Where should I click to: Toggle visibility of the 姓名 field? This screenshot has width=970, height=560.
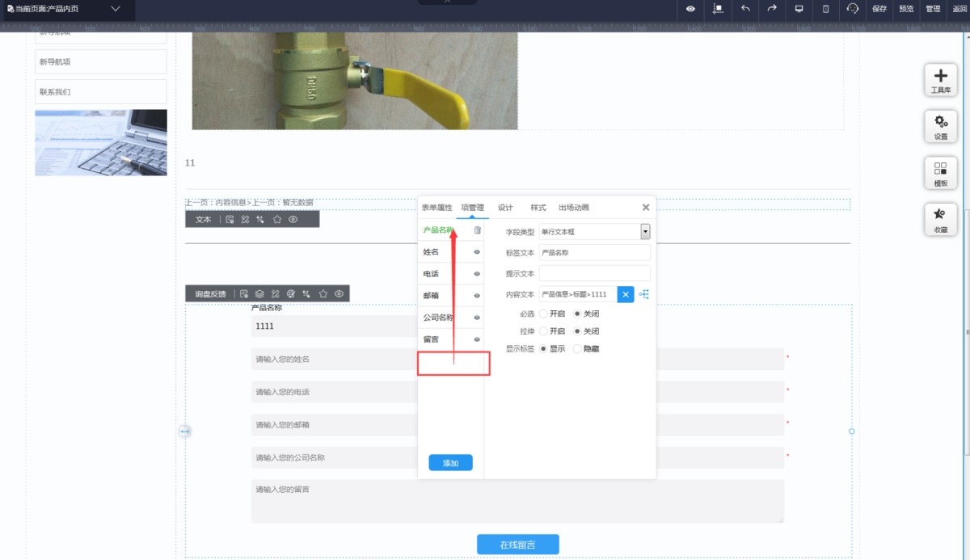pyautogui.click(x=477, y=252)
